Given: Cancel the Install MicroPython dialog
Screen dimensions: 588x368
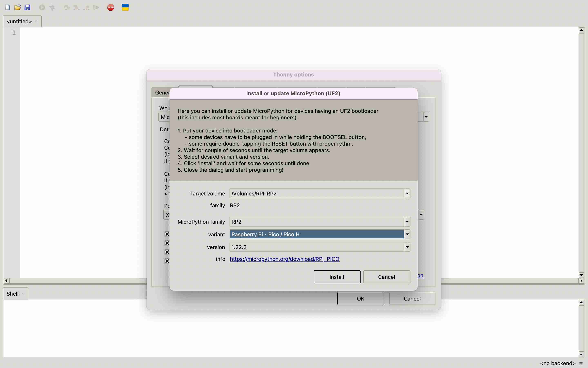Looking at the screenshot, I should (386, 277).
